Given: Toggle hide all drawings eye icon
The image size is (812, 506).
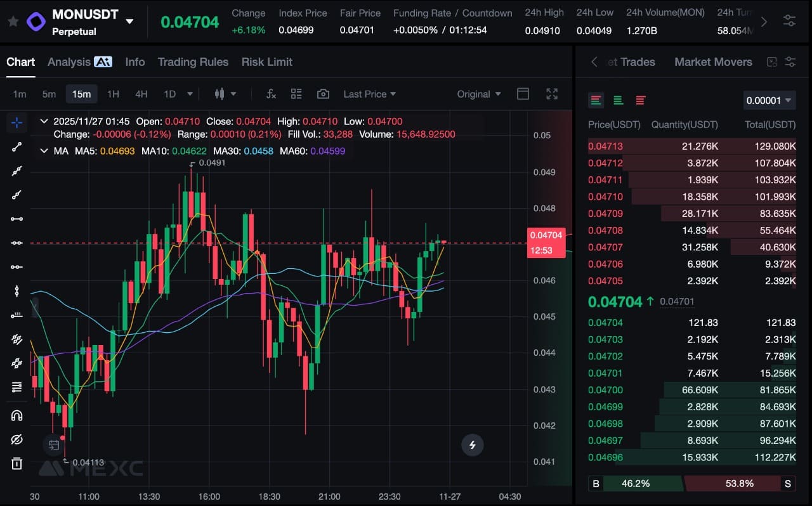Looking at the screenshot, I should tap(16, 439).
